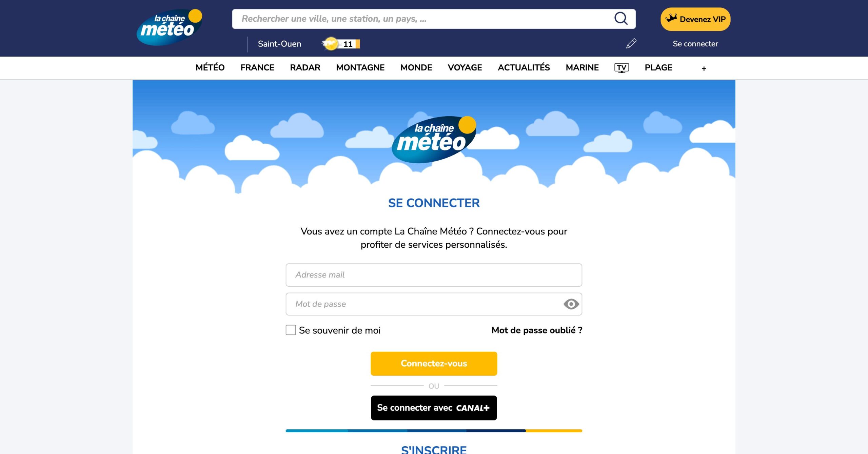
Task: Click the search magnifier icon
Action: pos(621,19)
